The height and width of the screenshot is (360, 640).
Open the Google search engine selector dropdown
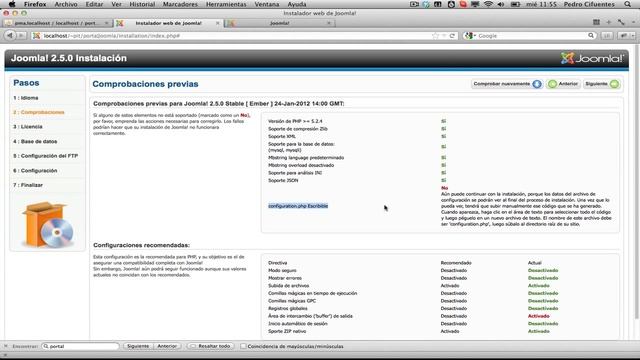470,36
